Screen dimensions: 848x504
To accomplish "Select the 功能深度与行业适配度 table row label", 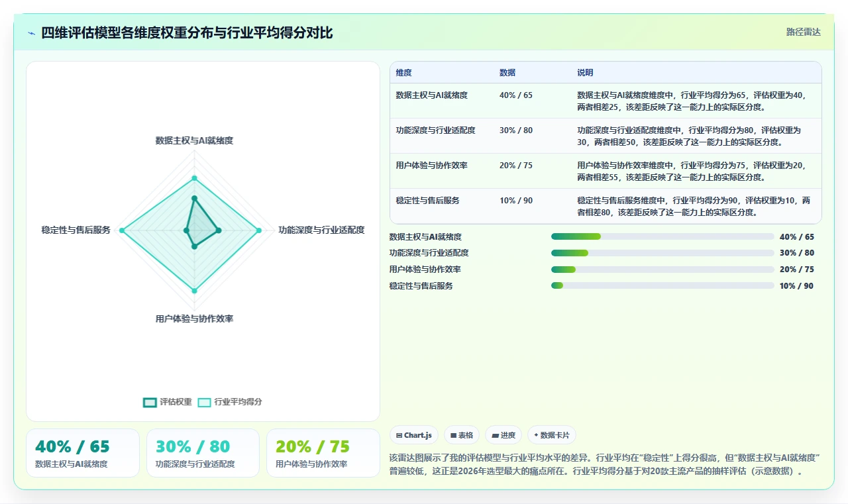I will (x=435, y=130).
